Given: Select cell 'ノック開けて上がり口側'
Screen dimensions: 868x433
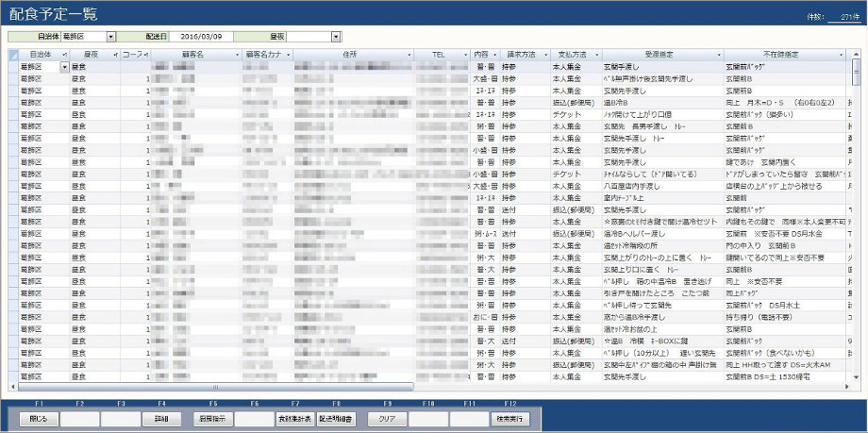Looking at the screenshot, I should coord(663,114).
